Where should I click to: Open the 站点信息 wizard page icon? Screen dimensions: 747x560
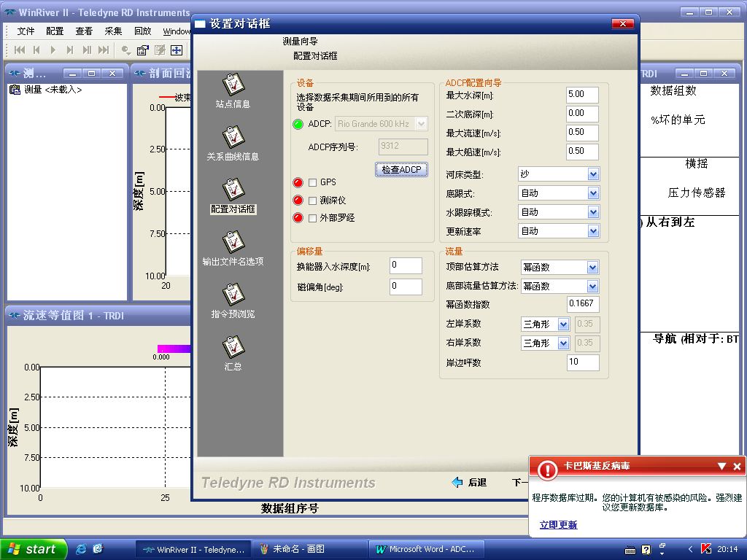click(x=233, y=85)
